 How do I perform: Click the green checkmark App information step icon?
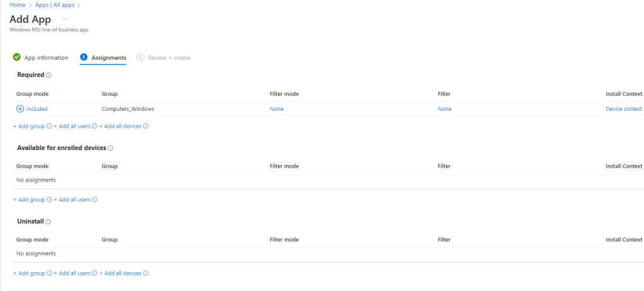click(17, 57)
